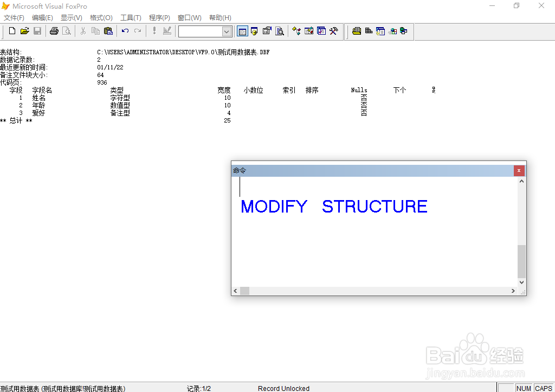Close the 命令 window with red X
Image resolution: width=555 pixels, height=392 pixels.
click(x=519, y=171)
